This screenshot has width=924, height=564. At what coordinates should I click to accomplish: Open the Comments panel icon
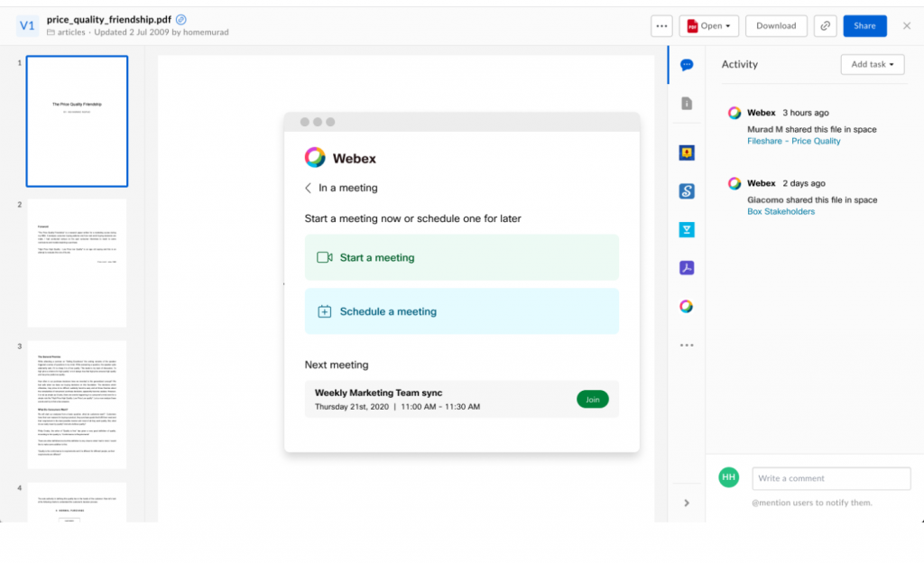click(687, 64)
